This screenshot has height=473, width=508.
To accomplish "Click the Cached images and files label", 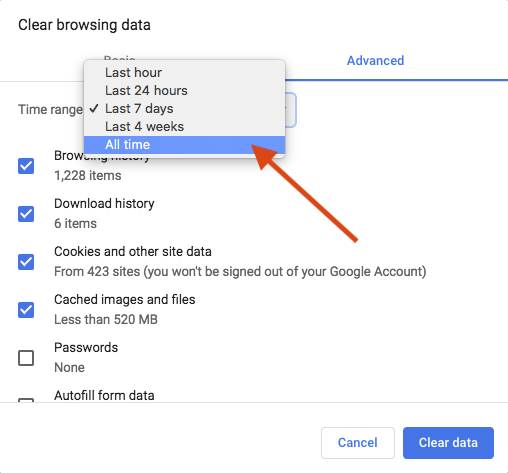I will pyautogui.click(x=125, y=300).
